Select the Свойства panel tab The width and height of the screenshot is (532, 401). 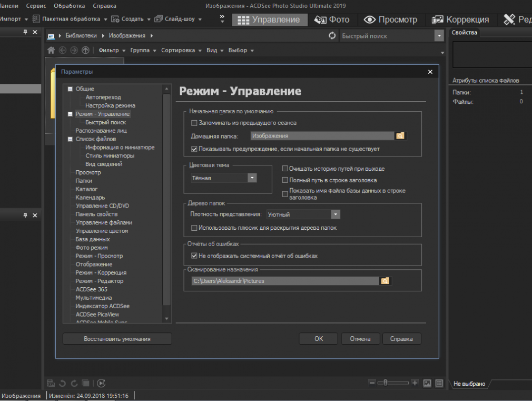click(464, 32)
